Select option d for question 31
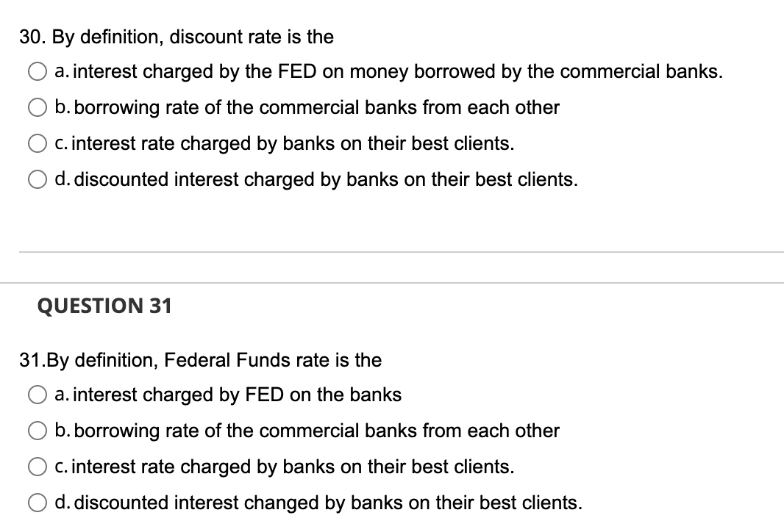 (x=38, y=503)
